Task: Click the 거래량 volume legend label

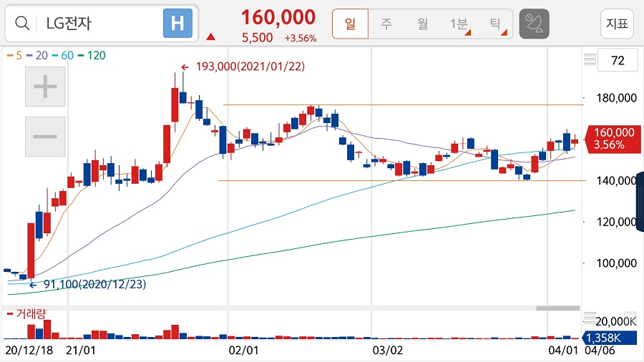Action: point(26,314)
